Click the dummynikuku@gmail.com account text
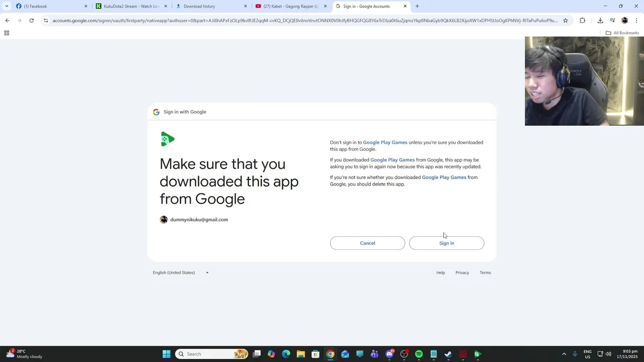This screenshot has width=644, height=362. tap(199, 220)
